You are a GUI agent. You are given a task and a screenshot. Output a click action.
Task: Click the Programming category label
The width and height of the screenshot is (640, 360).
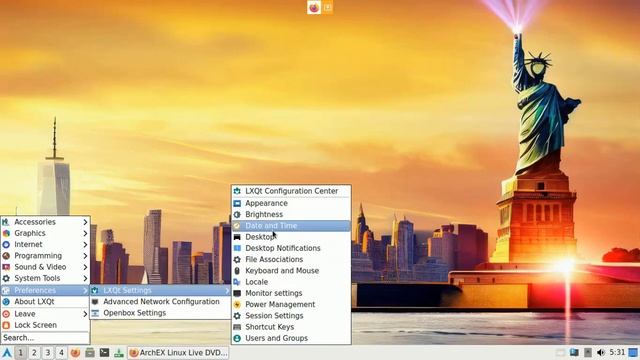pyautogui.click(x=38, y=256)
